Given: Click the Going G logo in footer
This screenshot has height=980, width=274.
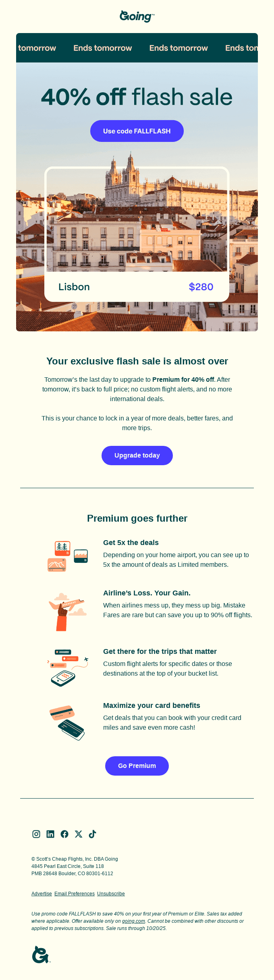Looking at the screenshot, I should coord(41,954).
